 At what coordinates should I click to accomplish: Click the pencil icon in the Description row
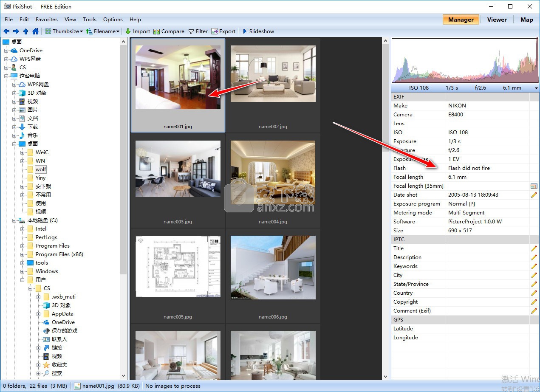pyautogui.click(x=534, y=257)
